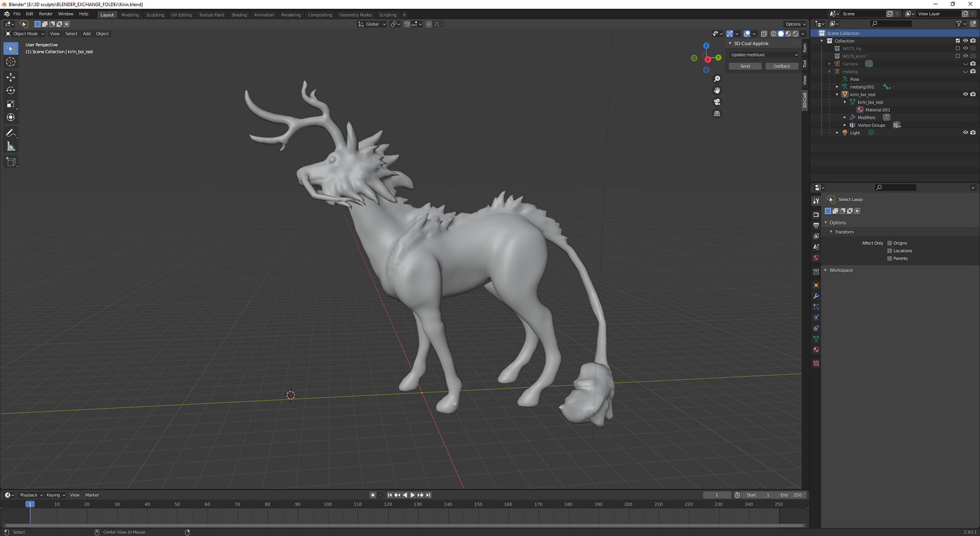This screenshot has height=536, width=980.
Task: Hide kirin_boi_test object with its eye icon
Action: (965, 94)
